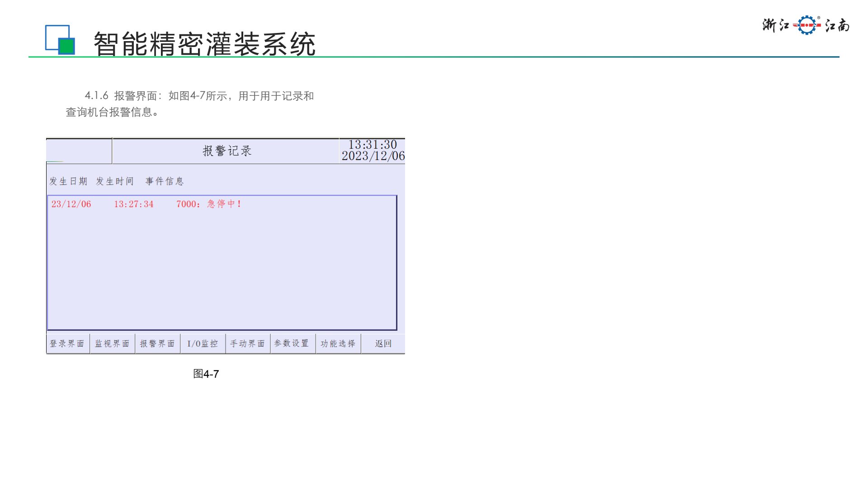Click the 登录界面 button
This screenshot has height=488, width=868.
[x=67, y=344]
